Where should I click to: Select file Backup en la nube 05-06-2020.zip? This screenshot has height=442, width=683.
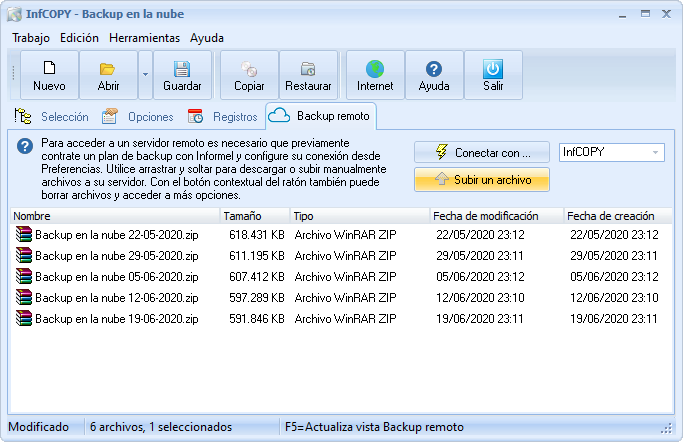click(x=117, y=277)
